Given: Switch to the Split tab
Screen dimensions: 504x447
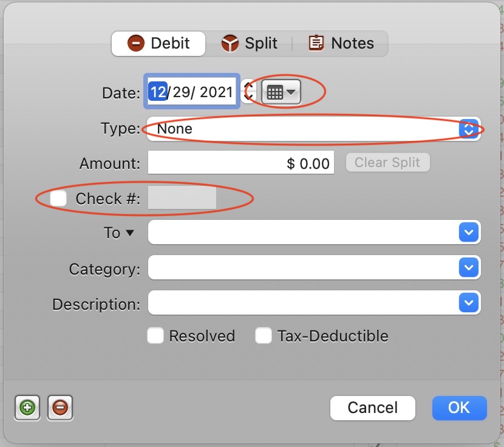Looking at the screenshot, I should 249,43.
